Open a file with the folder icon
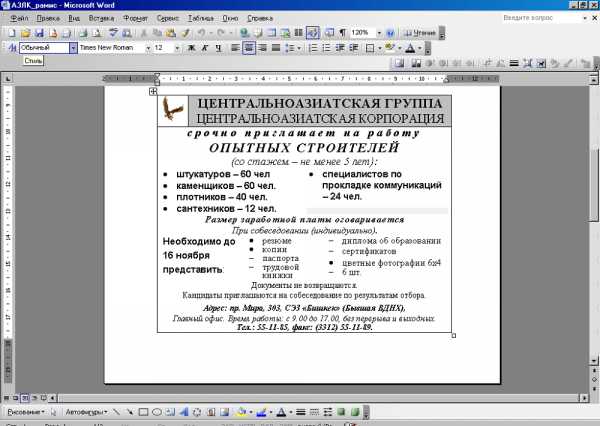Screen dimensions: 600x426 [25, 33]
